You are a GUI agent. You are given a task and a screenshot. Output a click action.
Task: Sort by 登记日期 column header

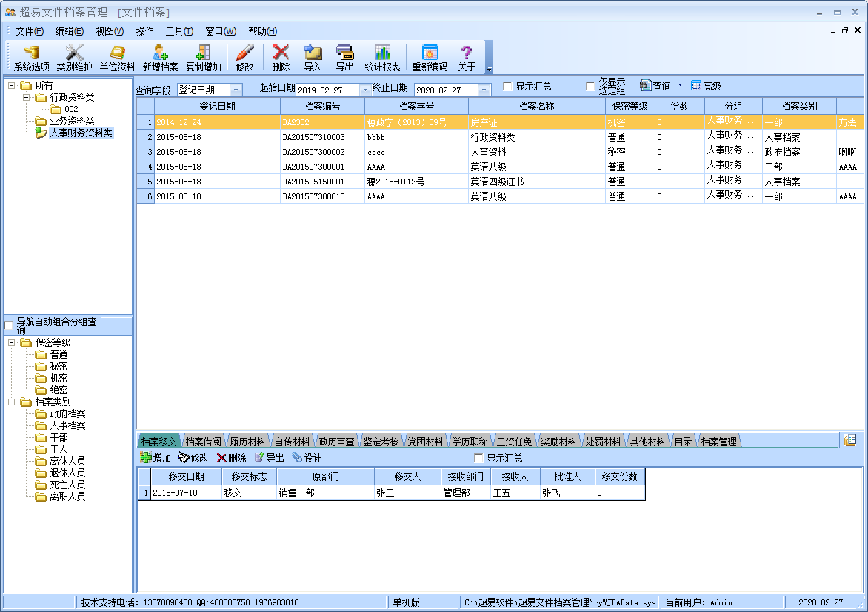pos(217,106)
